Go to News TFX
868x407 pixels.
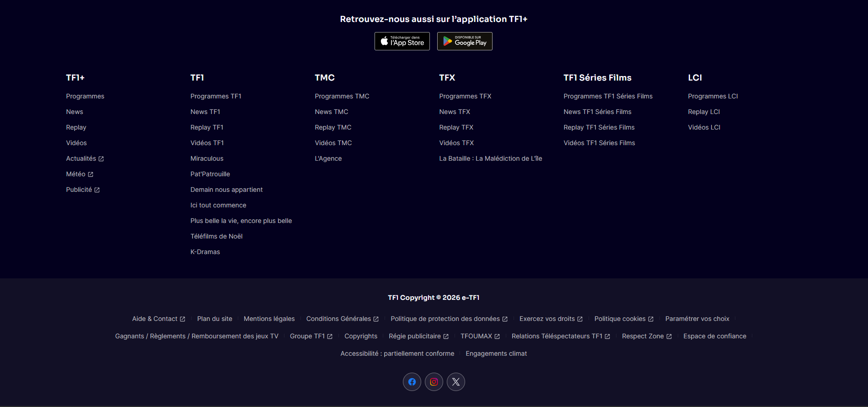point(455,112)
